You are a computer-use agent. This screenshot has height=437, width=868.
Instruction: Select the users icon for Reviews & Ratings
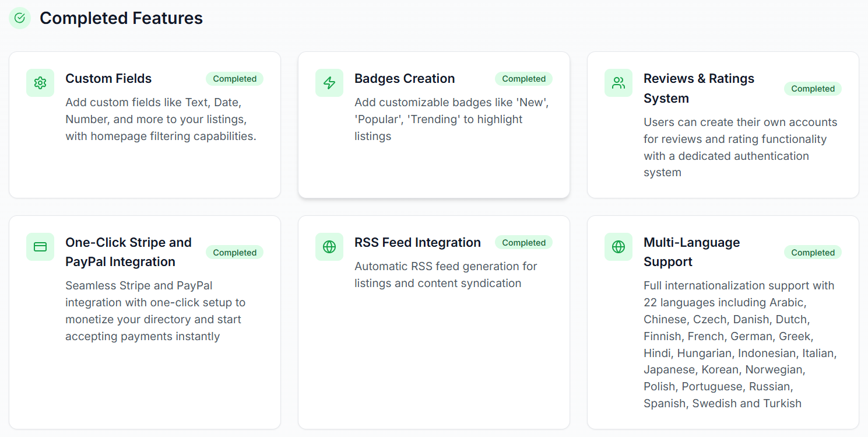619,83
